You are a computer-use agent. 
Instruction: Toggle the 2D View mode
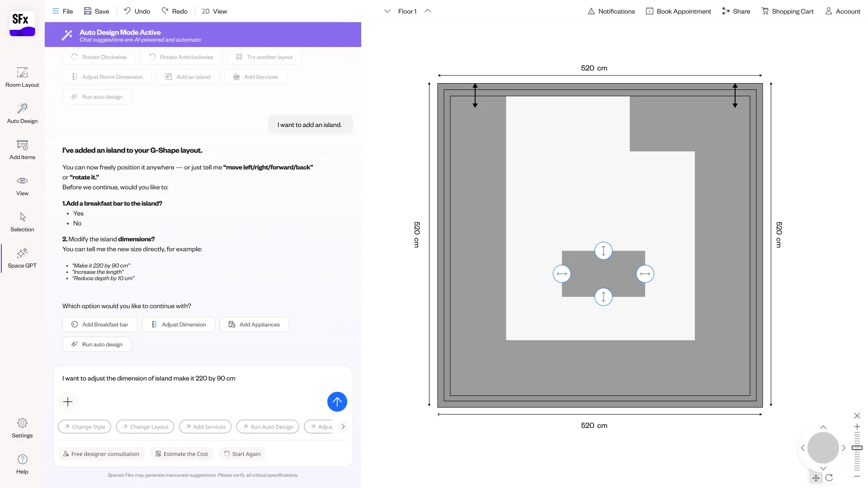(x=214, y=11)
